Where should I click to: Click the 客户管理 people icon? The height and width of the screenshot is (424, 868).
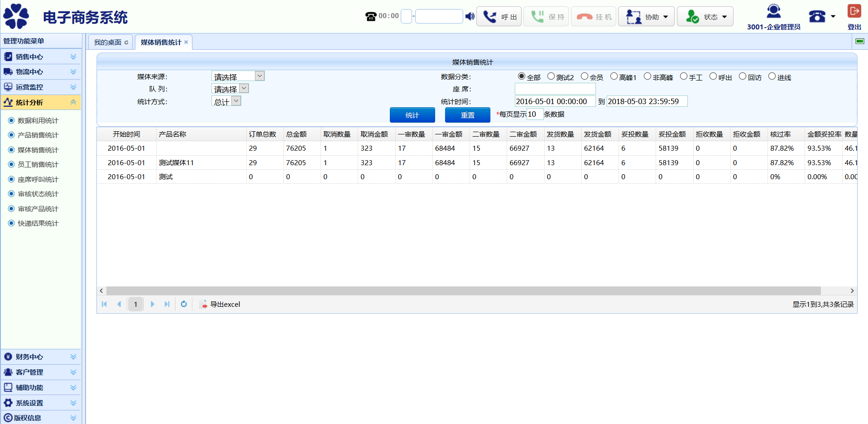pyautogui.click(x=8, y=372)
